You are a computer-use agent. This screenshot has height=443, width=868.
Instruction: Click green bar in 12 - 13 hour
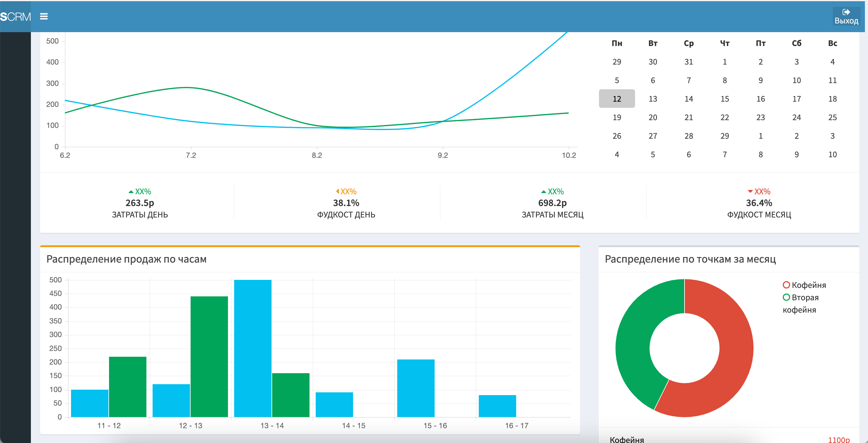point(209,357)
